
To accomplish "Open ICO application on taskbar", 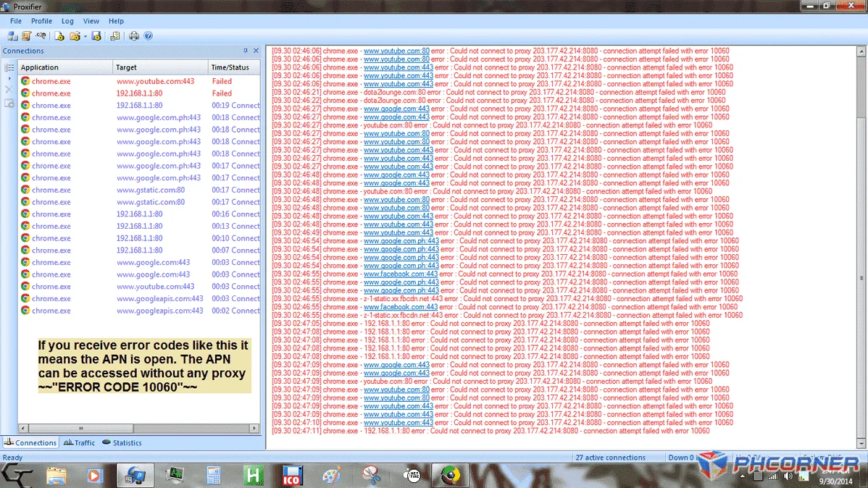I will click(x=292, y=476).
